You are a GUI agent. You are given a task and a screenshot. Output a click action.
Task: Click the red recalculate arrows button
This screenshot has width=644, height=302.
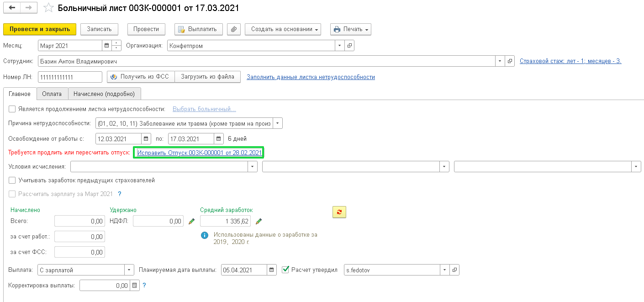[339, 212]
